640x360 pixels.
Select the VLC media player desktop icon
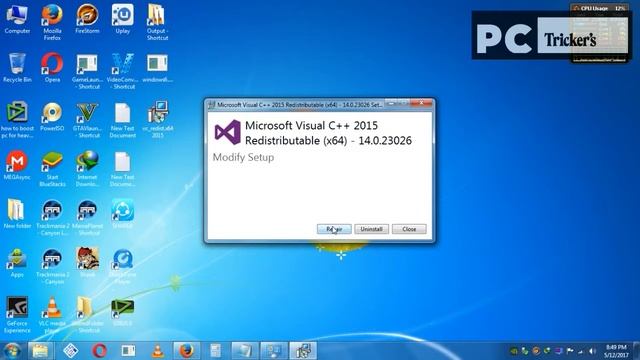point(52,315)
